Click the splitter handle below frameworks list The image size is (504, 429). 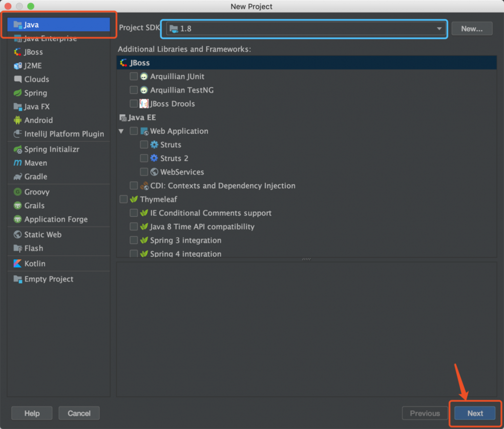pos(306,259)
